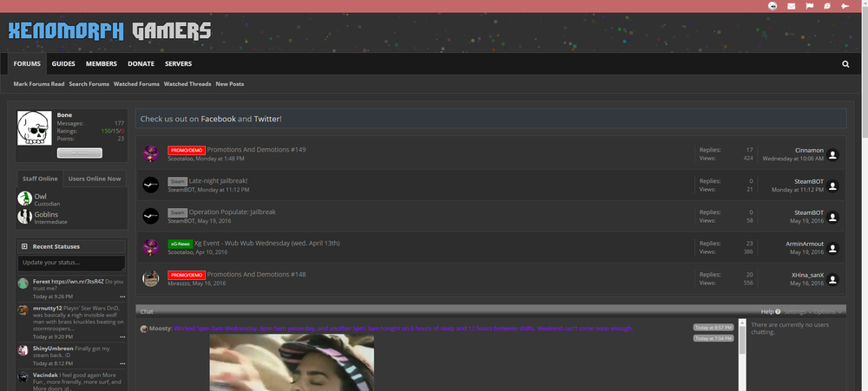The width and height of the screenshot is (868, 391).
Task: Open New Posts link
Action: (x=230, y=84)
